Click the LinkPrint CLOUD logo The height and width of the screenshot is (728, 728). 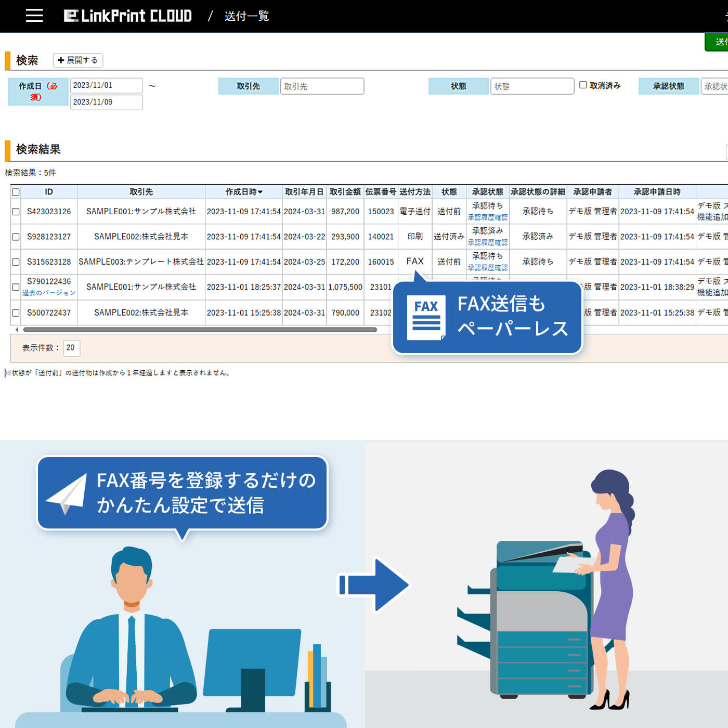(128, 16)
